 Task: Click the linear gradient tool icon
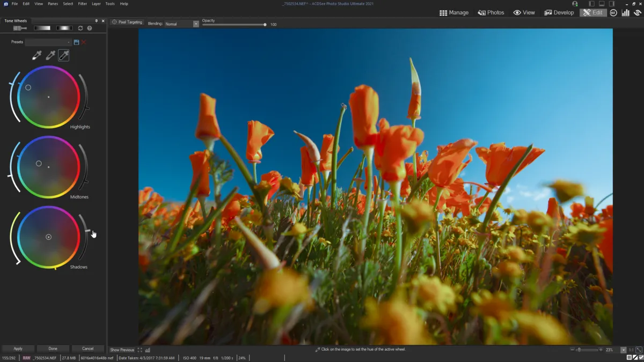tap(42, 28)
